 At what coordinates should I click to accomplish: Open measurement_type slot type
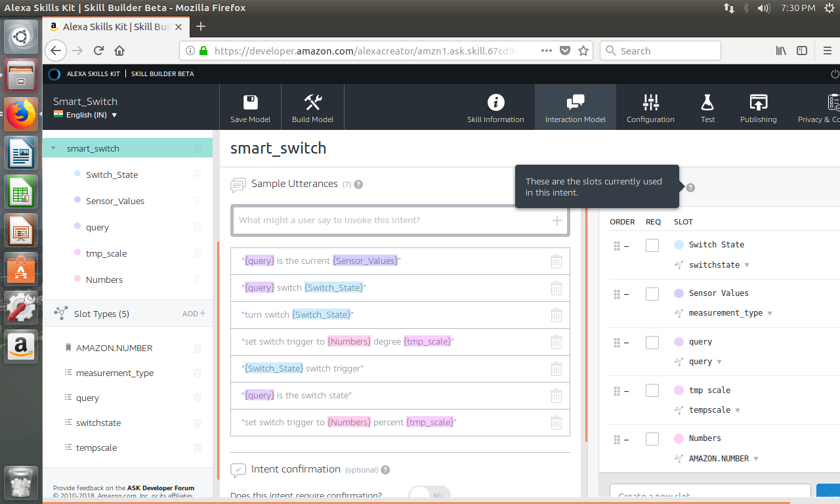(x=115, y=373)
